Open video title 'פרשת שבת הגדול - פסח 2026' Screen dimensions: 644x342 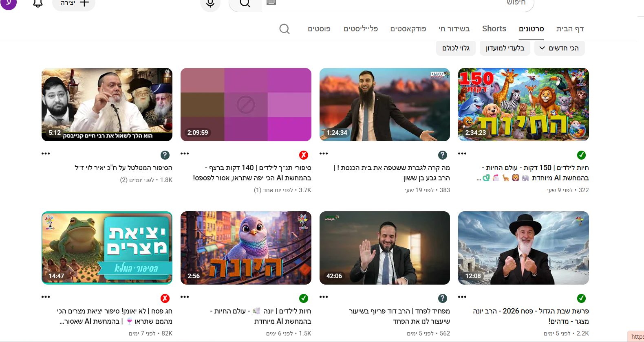[x=531, y=311]
